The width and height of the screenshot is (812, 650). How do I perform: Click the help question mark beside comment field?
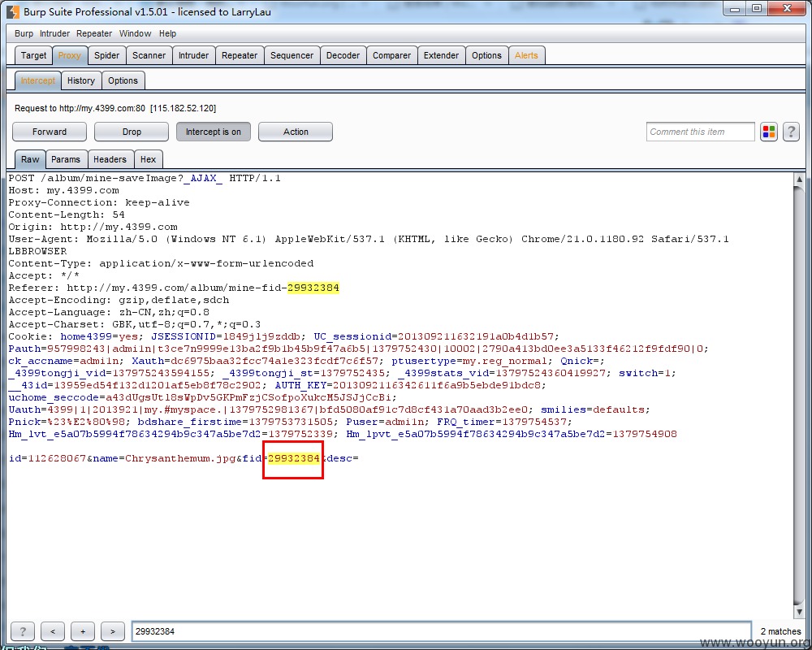coord(791,132)
